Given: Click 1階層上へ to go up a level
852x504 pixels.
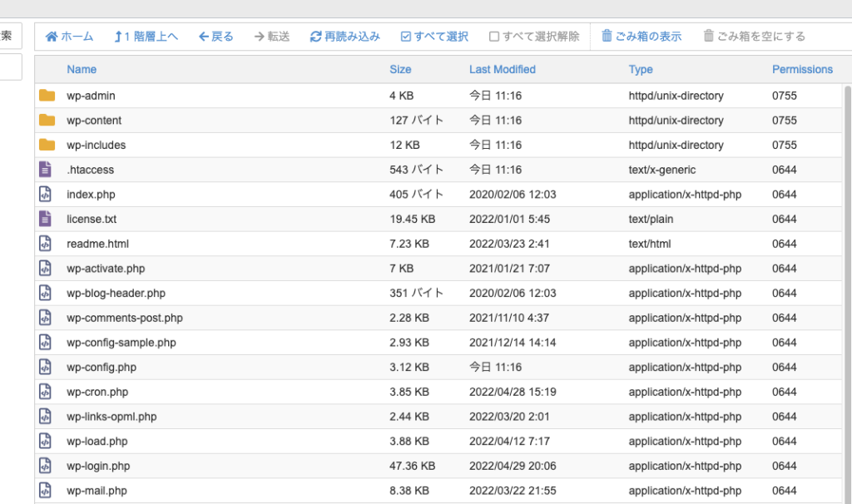Looking at the screenshot, I should (x=146, y=37).
